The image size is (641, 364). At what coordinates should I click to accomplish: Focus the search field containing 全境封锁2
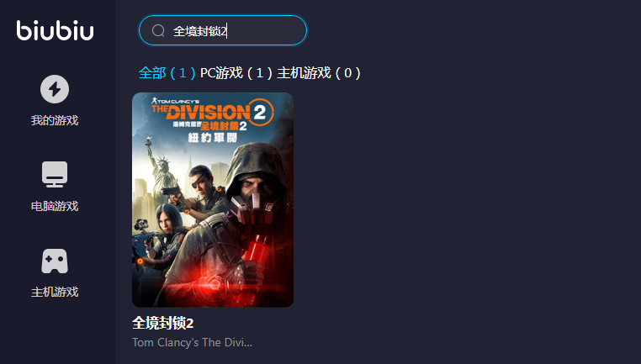coord(223,30)
